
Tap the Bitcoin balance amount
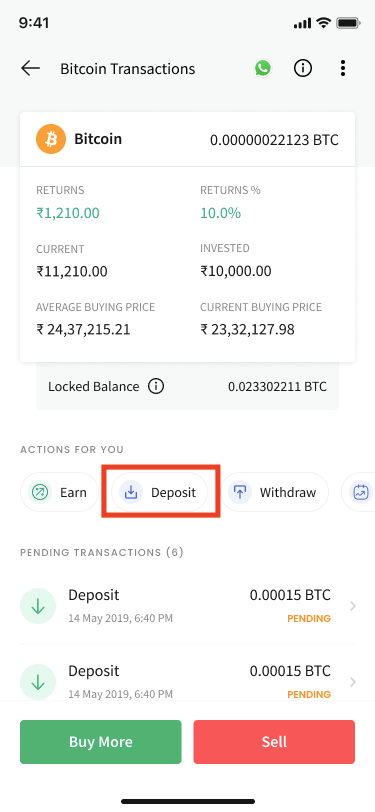pyautogui.click(x=275, y=140)
